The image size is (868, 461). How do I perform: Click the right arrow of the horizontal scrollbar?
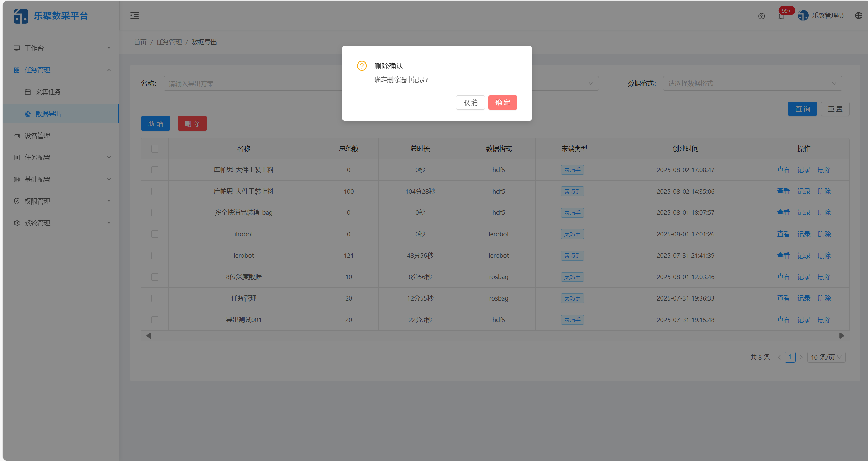point(841,336)
